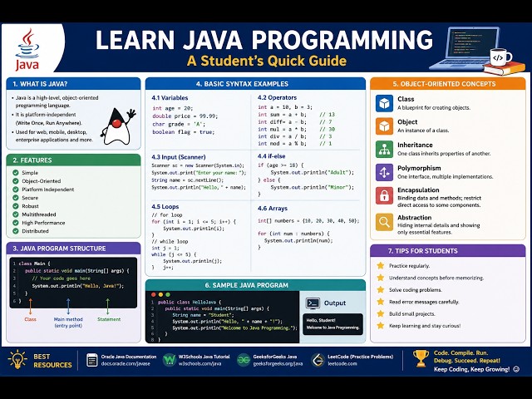Click the 1. What Is Java? header
This screenshot has width=532, height=399.
tap(73, 84)
